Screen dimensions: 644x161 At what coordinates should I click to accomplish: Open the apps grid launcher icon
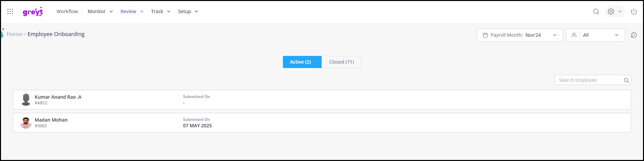tap(10, 11)
